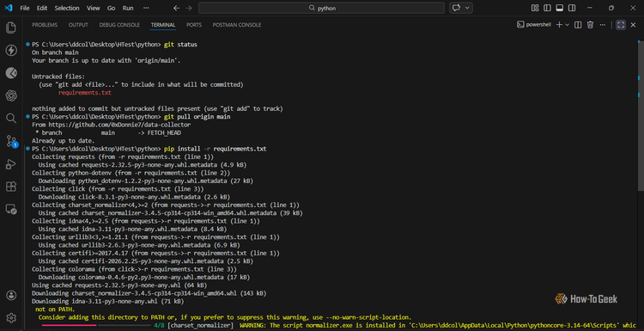Switch to the DEBUG CONSOLE tab

click(x=119, y=25)
